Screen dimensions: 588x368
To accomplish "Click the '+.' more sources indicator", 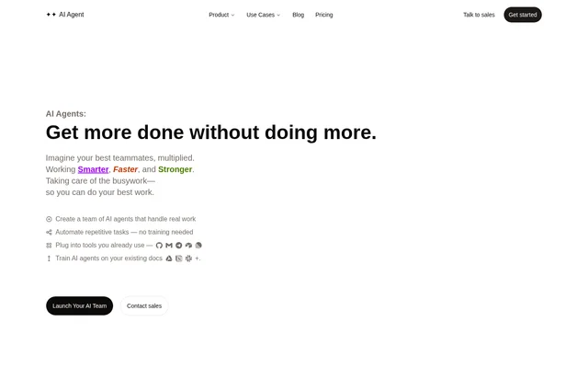I will [x=198, y=259].
